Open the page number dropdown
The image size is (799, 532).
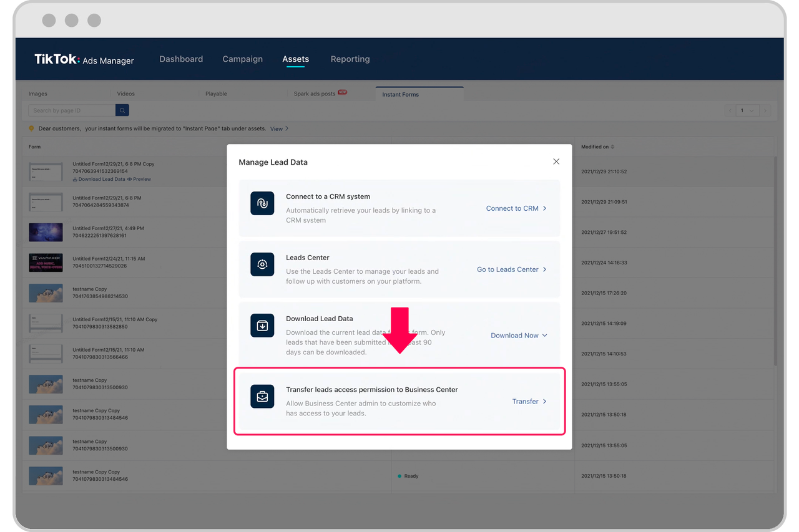(x=747, y=110)
